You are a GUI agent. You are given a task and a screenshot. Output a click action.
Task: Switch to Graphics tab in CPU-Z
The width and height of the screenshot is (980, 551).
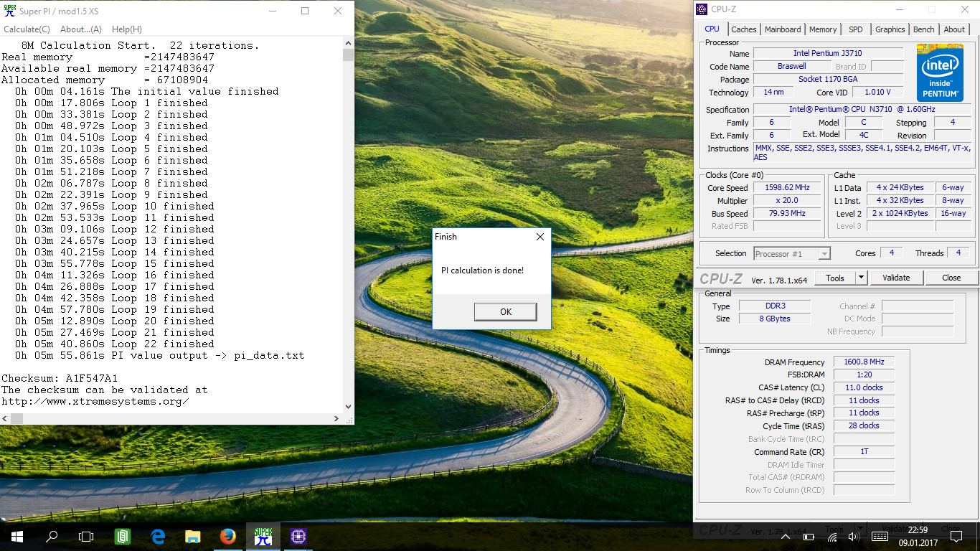[890, 29]
